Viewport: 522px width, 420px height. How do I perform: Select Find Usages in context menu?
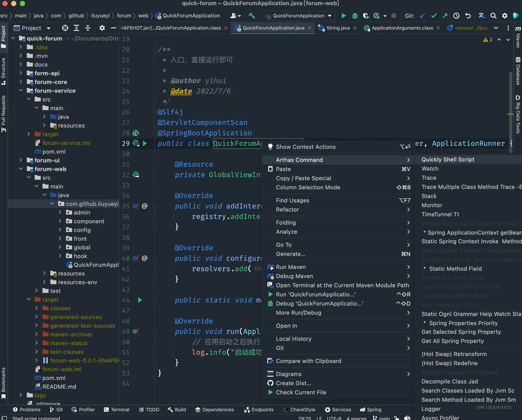click(x=339, y=200)
